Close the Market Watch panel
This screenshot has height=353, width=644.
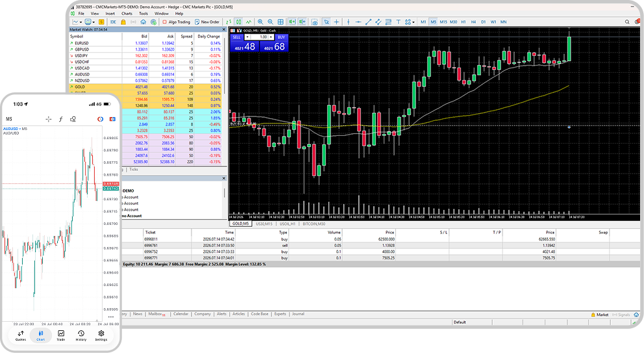pos(224,30)
